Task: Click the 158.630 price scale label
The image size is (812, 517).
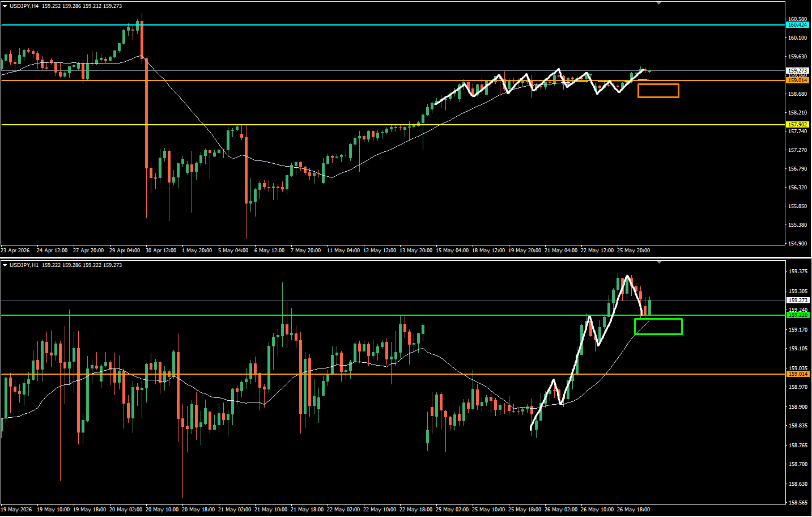Action: 797,484
